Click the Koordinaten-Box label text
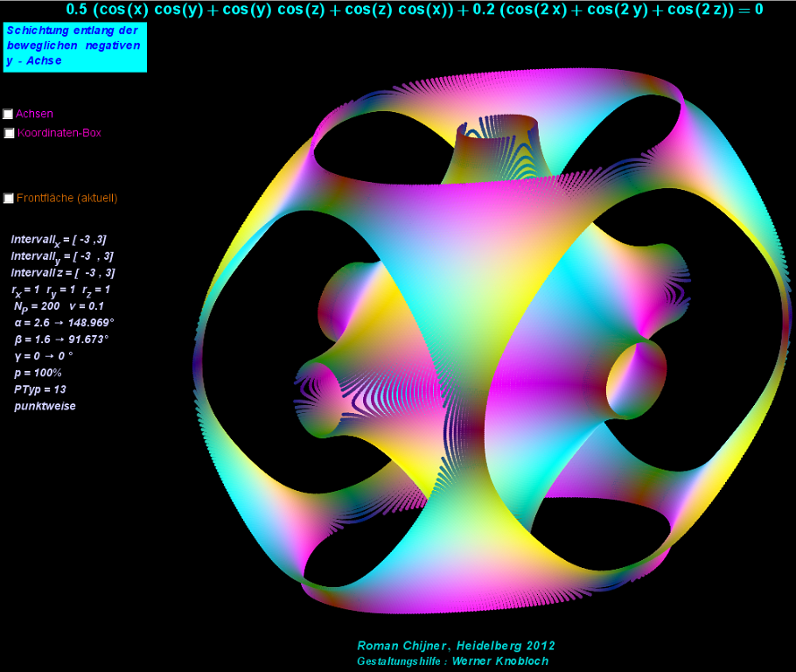Screen dimensions: 796x672 pos(59,133)
